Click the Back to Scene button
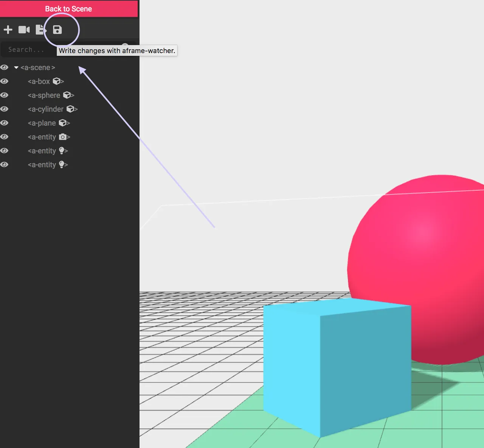Viewport: 484px width, 448px height. (68, 9)
